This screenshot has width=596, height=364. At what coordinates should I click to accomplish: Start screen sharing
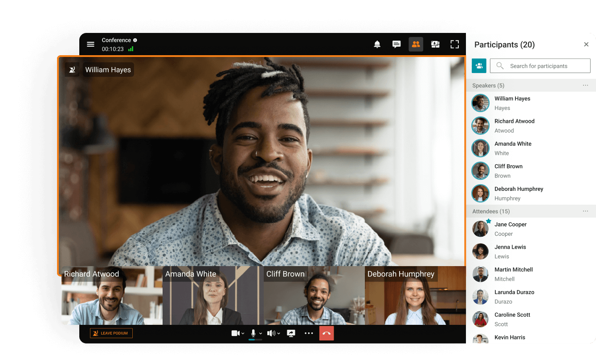coord(291,333)
